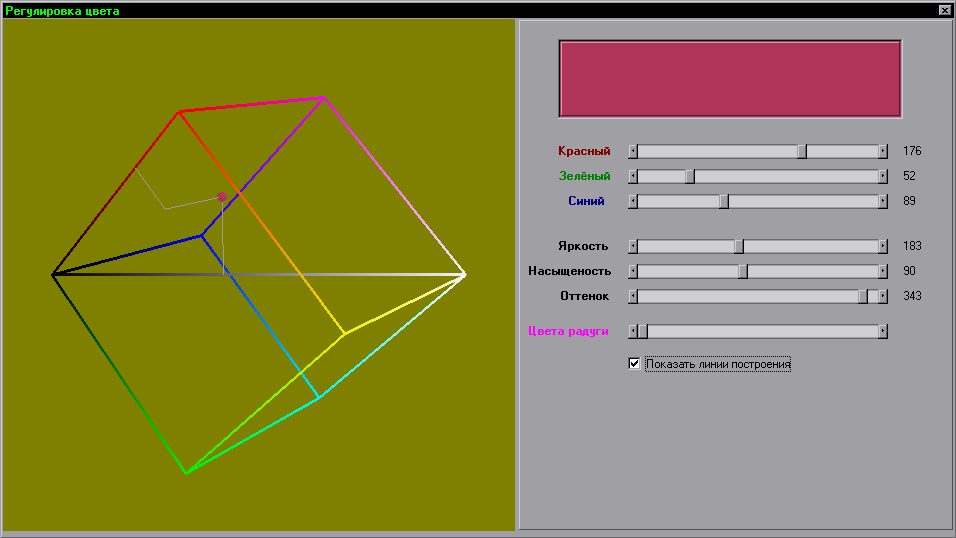This screenshot has height=538, width=956.
Task: Click the Красный slider thumb
Action: (802, 151)
